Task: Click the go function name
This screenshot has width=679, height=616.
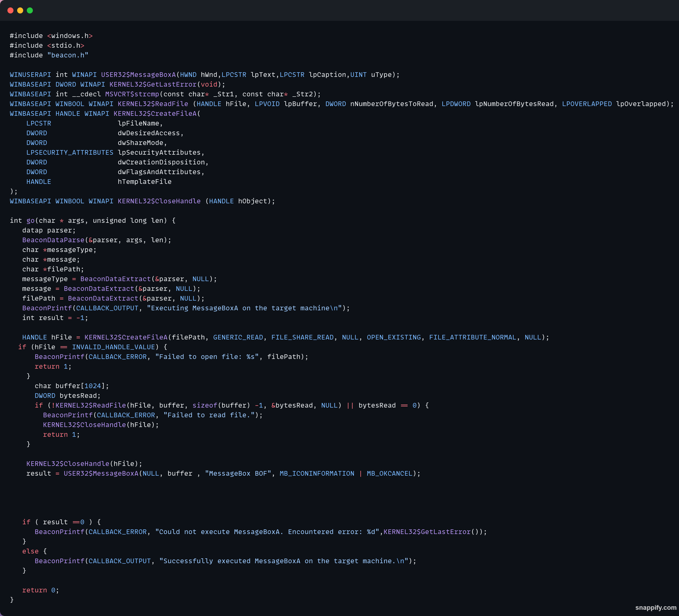Action: (x=30, y=221)
